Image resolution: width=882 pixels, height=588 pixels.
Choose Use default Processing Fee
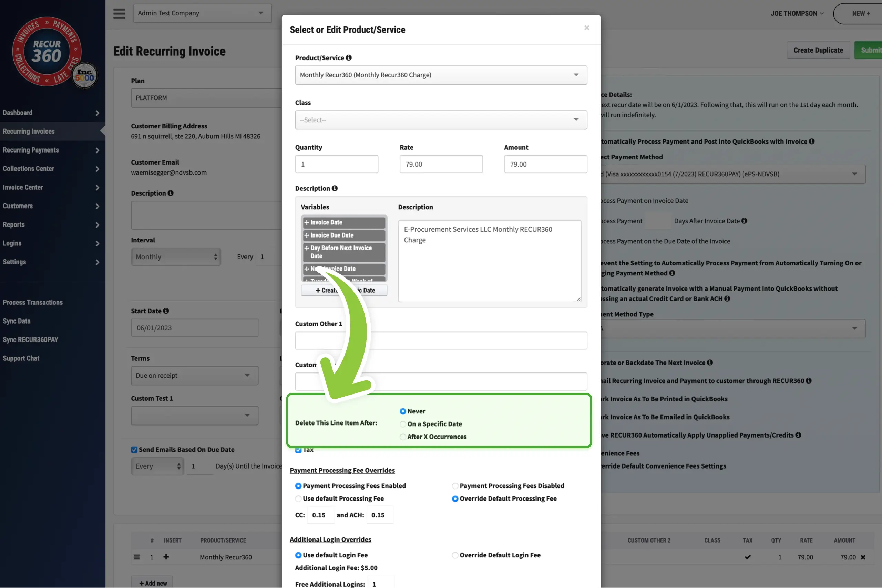pos(298,499)
